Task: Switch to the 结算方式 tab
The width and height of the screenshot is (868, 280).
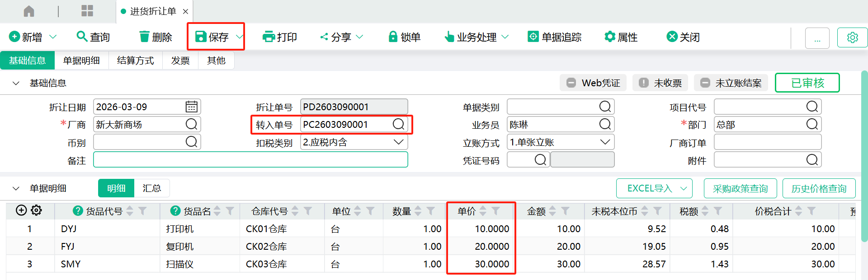Action: point(135,61)
